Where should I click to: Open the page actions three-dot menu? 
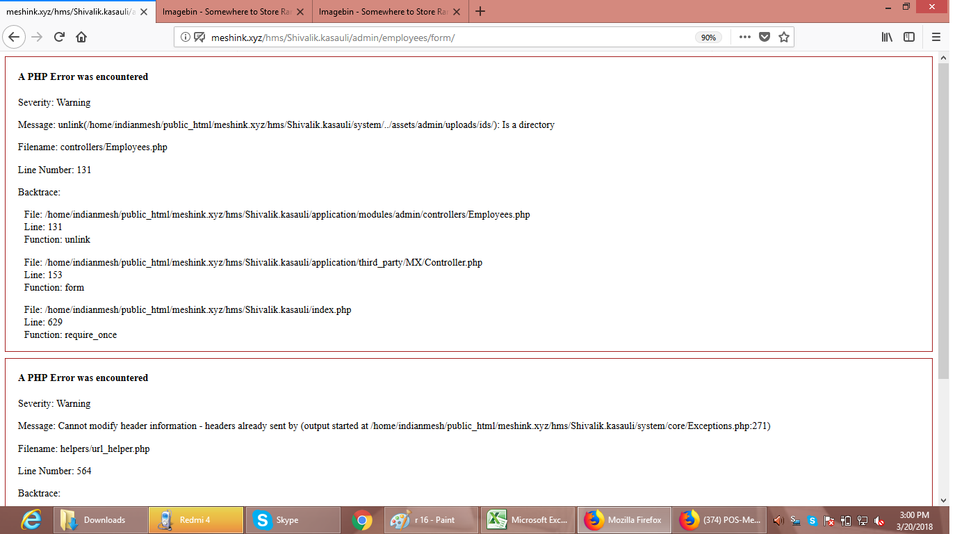pyautogui.click(x=745, y=38)
